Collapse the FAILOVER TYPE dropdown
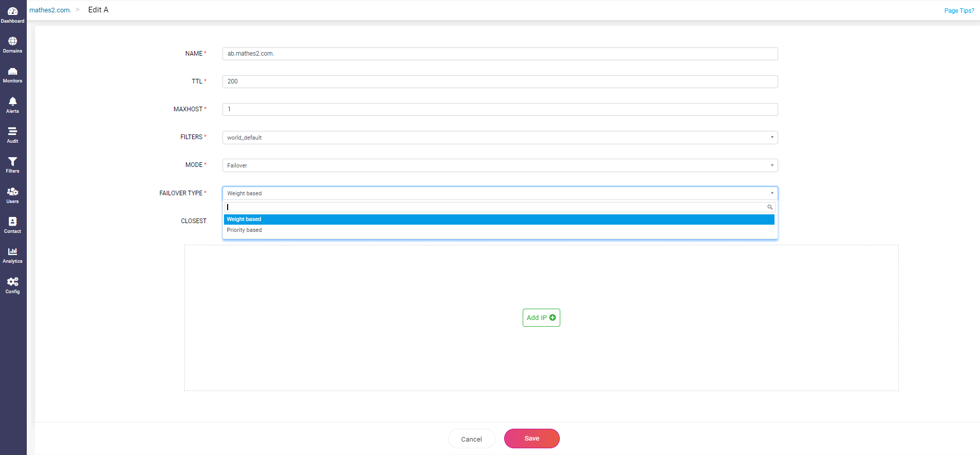The height and width of the screenshot is (455, 980). (500, 193)
